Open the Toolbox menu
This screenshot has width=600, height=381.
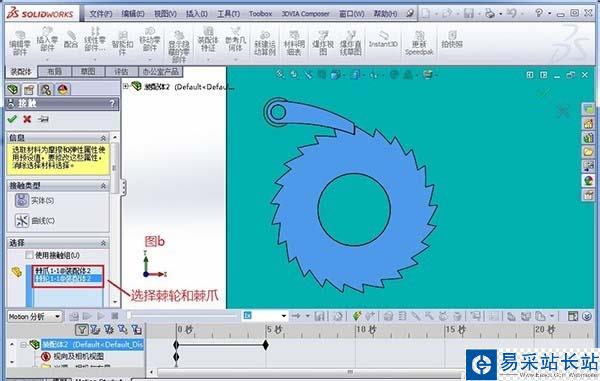click(x=260, y=14)
